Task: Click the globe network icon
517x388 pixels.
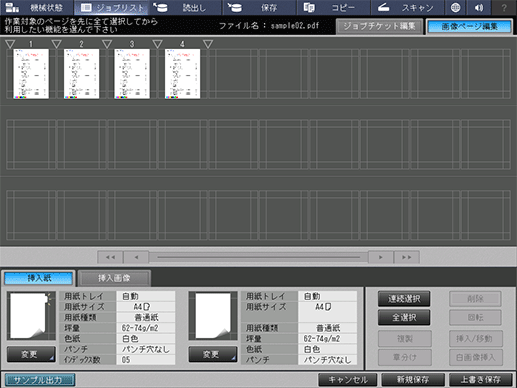Action: pos(455,7)
